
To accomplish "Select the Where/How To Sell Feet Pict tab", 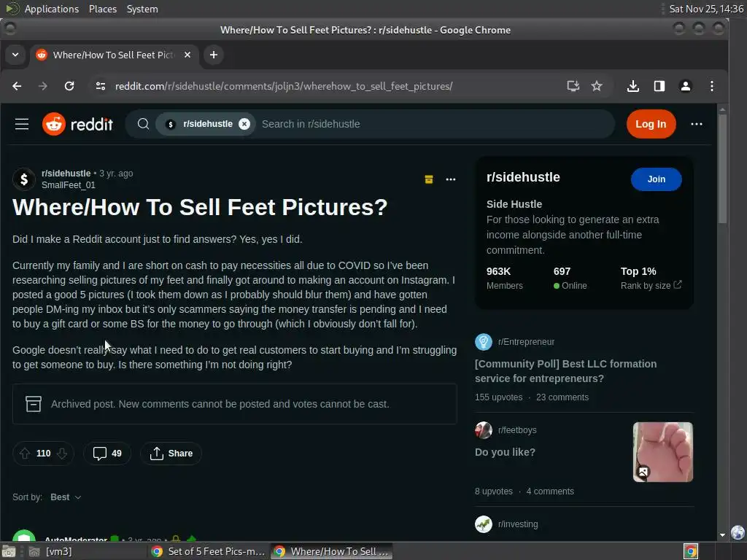I will [113, 55].
